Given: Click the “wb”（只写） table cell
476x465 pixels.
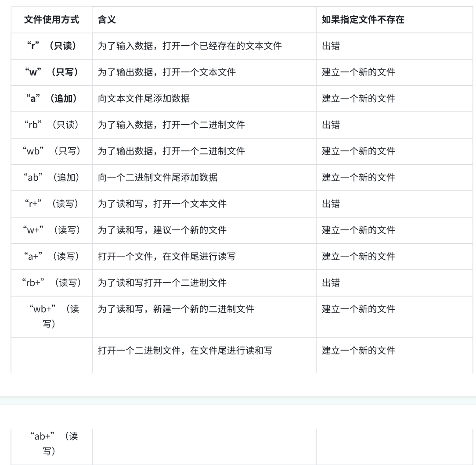Looking at the screenshot, I should coord(52,151).
